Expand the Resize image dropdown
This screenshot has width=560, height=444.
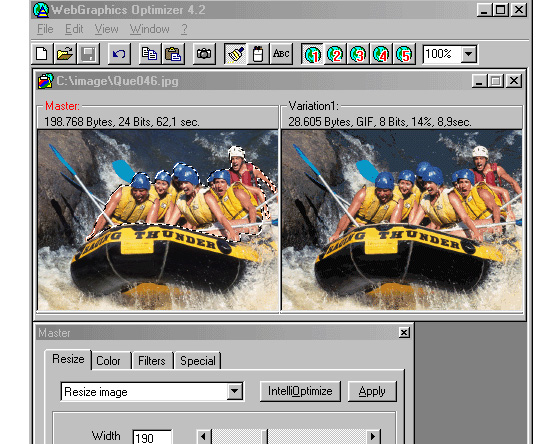235,391
